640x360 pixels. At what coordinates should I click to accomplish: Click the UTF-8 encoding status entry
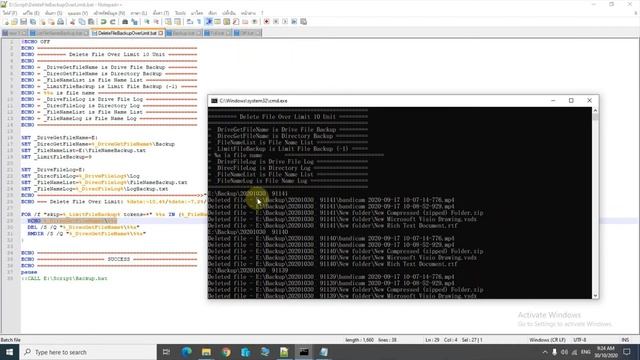click(x=580, y=340)
